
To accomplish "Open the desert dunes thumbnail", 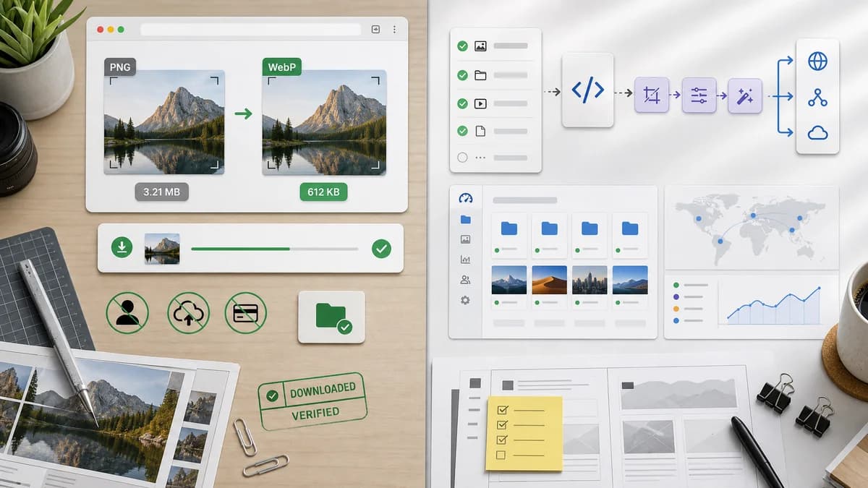I will tap(549, 280).
